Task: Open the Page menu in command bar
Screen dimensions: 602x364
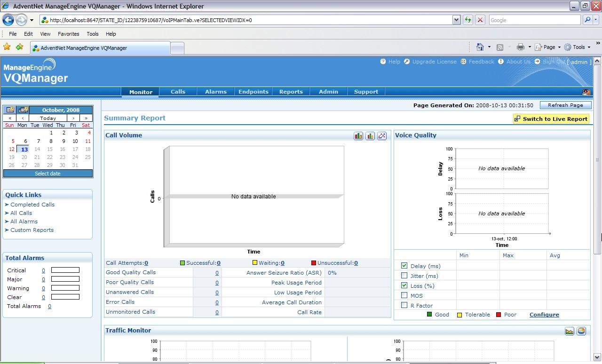Action: (548, 47)
